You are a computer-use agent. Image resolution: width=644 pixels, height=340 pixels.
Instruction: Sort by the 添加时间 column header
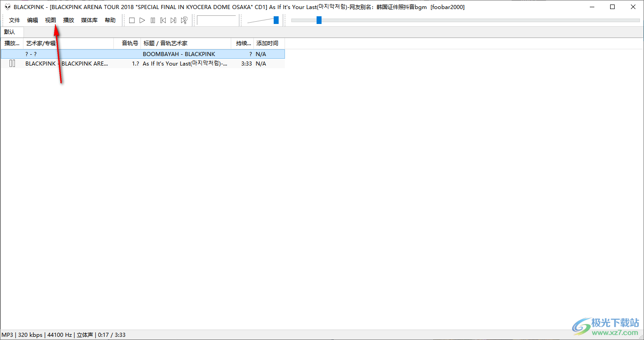269,43
